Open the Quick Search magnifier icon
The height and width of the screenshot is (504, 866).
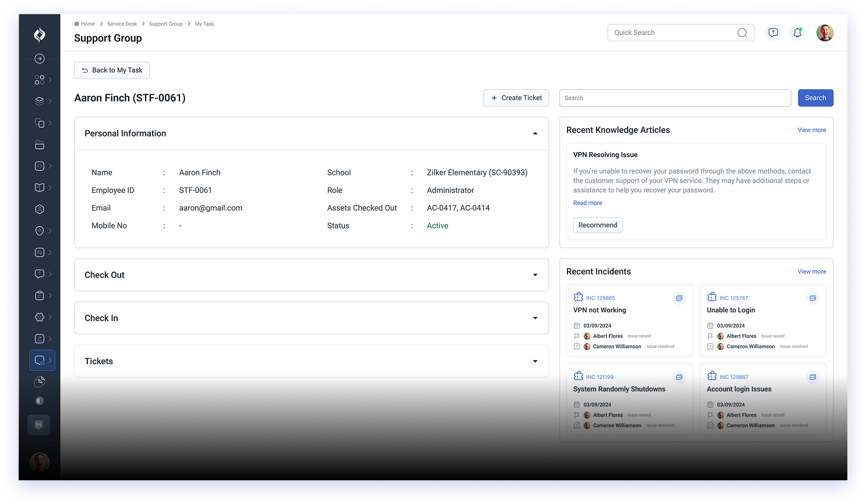(x=742, y=33)
